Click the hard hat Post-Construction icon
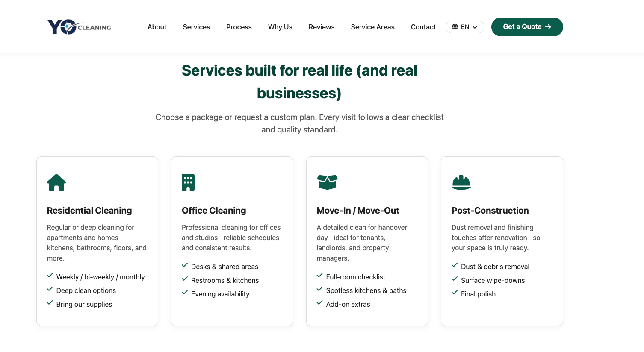The width and height of the screenshot is (644, 352). pos(461,182)
